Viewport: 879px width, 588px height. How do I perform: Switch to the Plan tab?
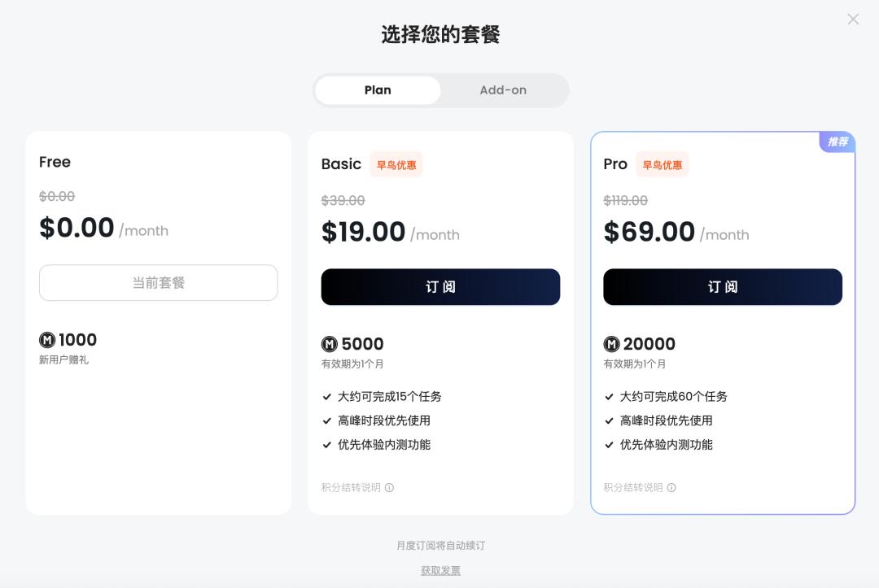point(378,90)
